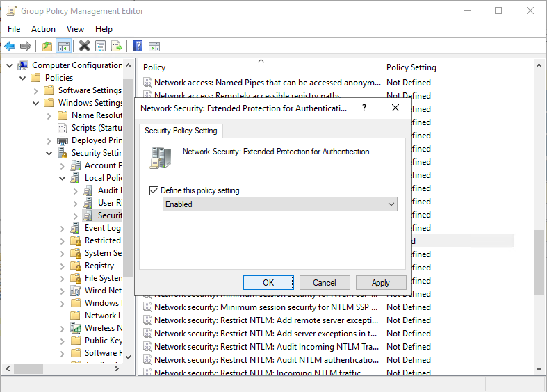The height and width of the screenshot is (392, 547).
Task: Click the Policies folder icon
Action: 35,77
